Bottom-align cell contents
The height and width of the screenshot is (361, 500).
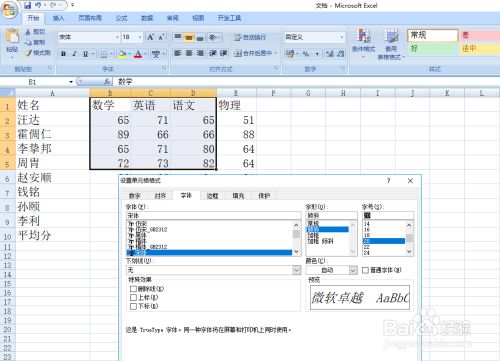pos(200,37)
